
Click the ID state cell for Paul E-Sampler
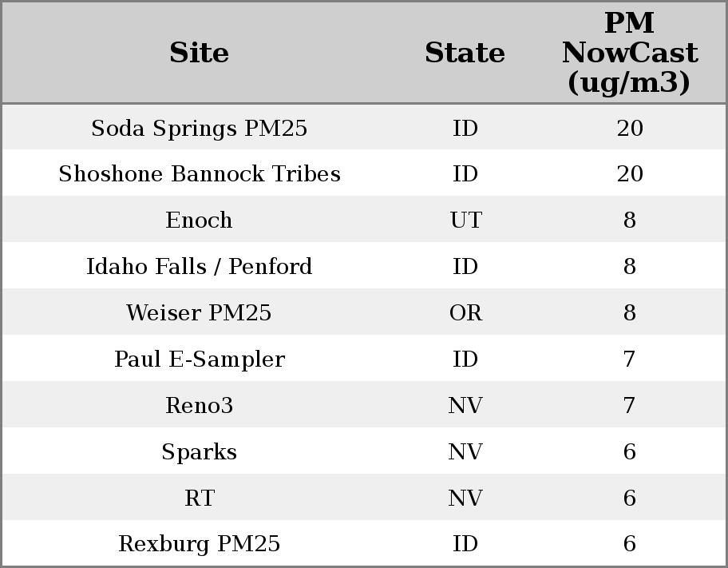click(x=465, y=359)
